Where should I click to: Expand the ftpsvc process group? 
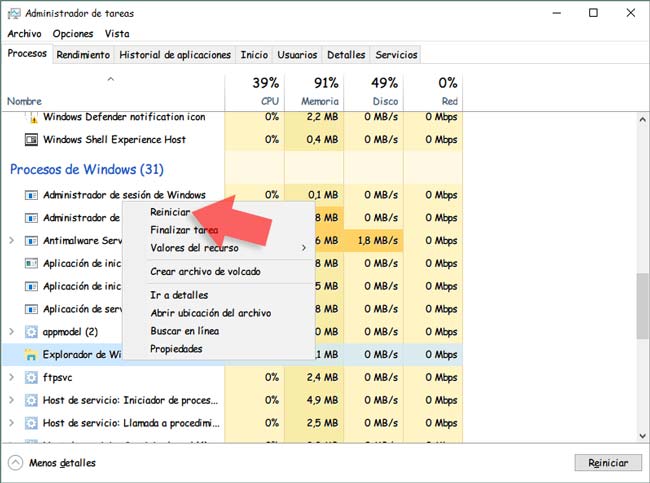pos(12,377)
